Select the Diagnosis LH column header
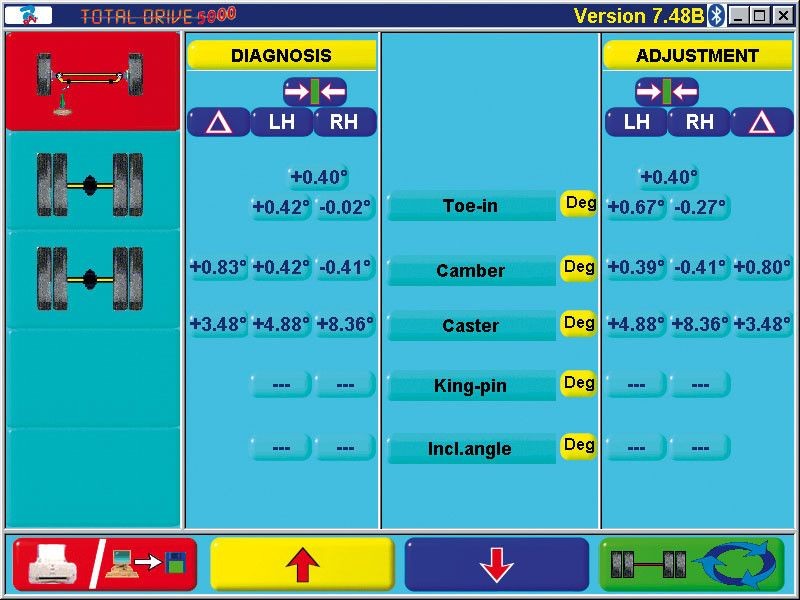The height and width of the screenshot is (600, 800). click(281, 123)
